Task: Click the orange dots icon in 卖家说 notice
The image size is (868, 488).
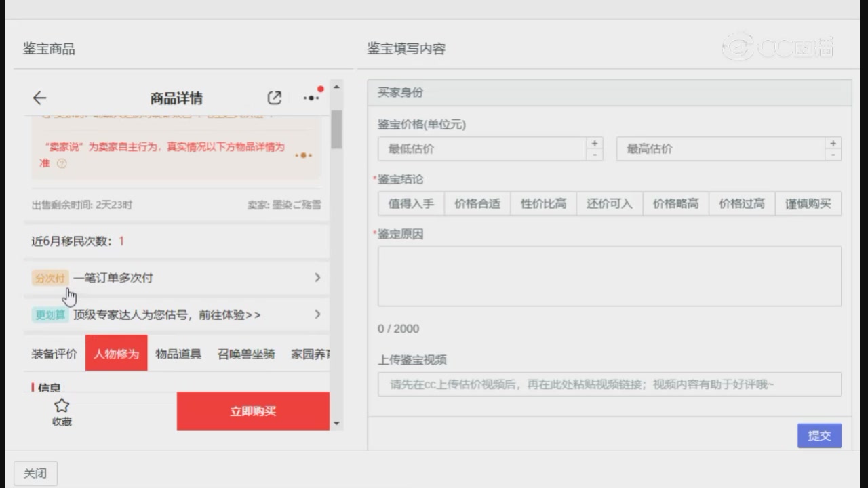Action: (x=304, y=155)
